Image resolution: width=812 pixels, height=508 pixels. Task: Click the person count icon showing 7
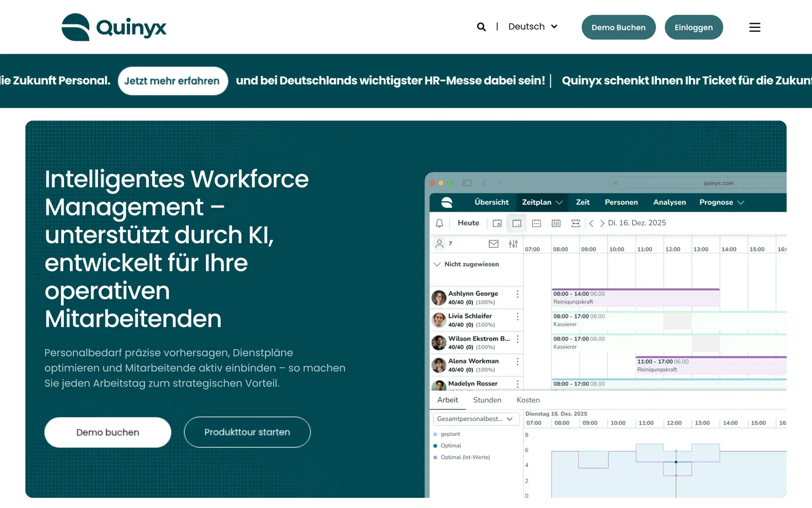pos(439,244)
